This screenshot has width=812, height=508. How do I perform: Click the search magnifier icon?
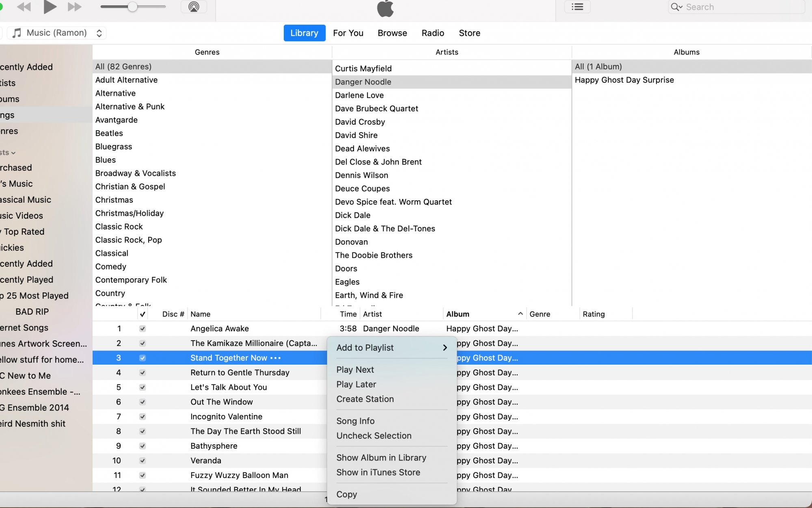[x=676, y=7]
